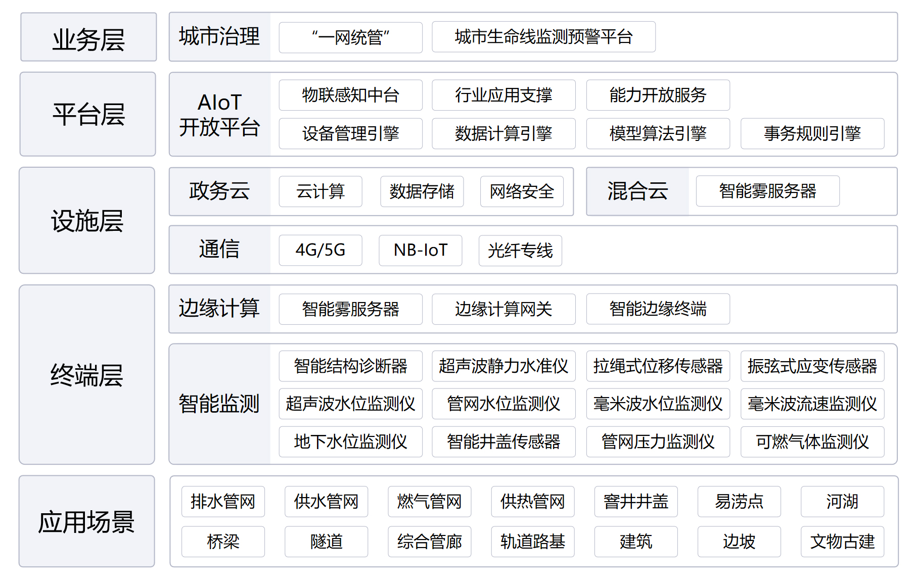Click the 边缘计算网关 box
Image resolution: width=916 pixels, height=588 pixels.
pos(503,309)
